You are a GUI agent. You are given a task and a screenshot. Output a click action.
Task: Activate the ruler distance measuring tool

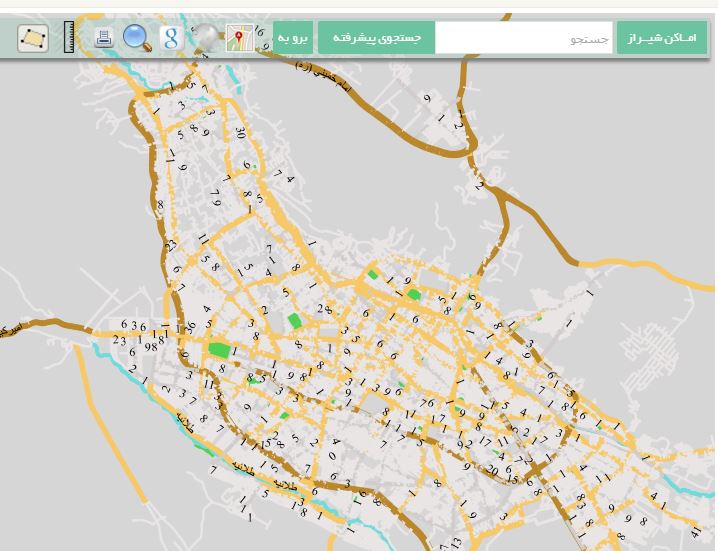tap(69, 38)
